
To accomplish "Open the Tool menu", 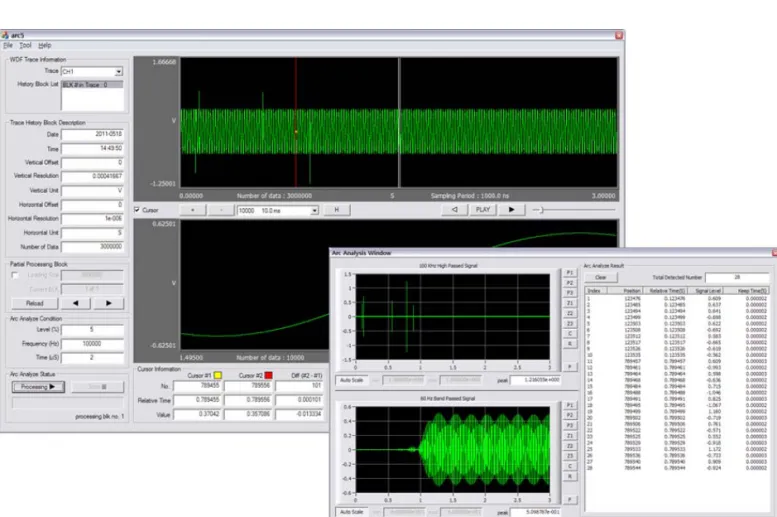I will (x=25, y=45).
